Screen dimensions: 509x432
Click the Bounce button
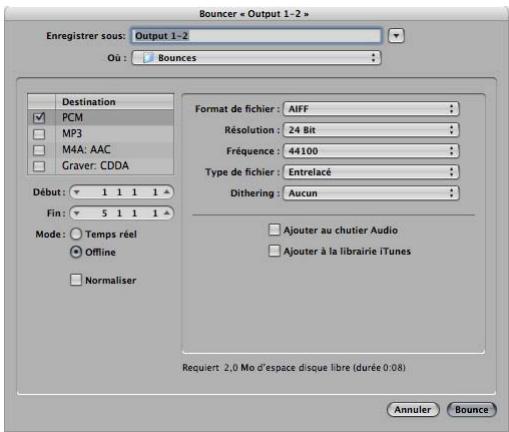coord(471,410)
